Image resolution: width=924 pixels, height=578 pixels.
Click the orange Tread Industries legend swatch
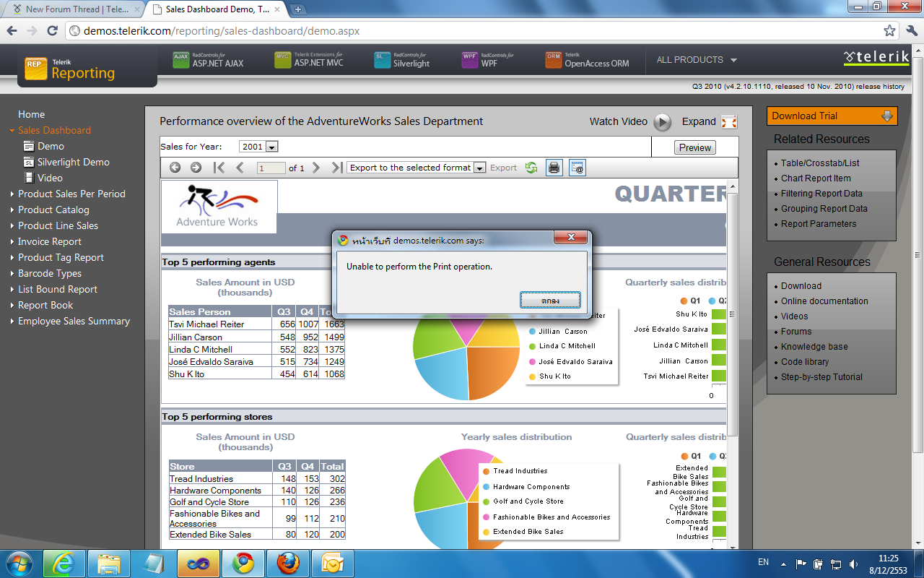pyautogui.click(x=486, y=471)
